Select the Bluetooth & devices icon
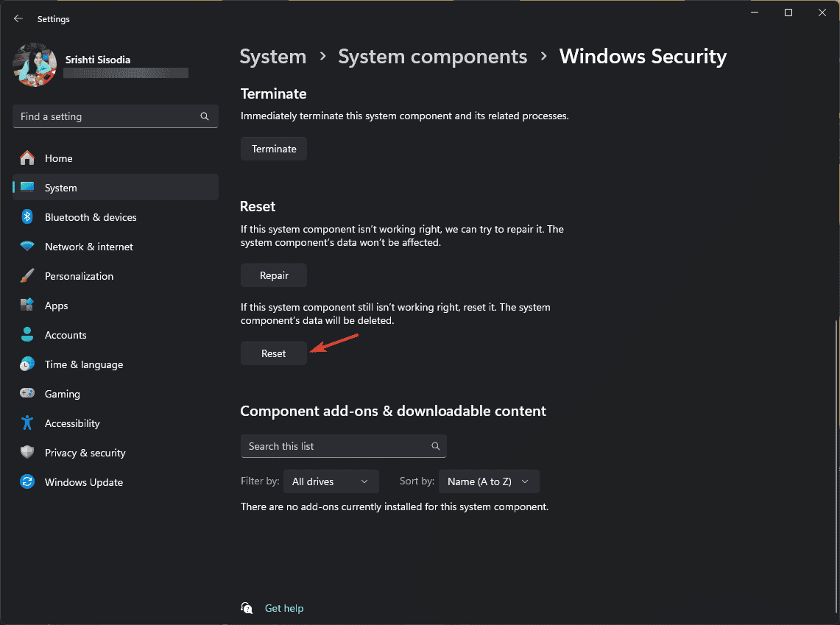The width and height of the screenshot is (840, 625). tap(28, 216)
